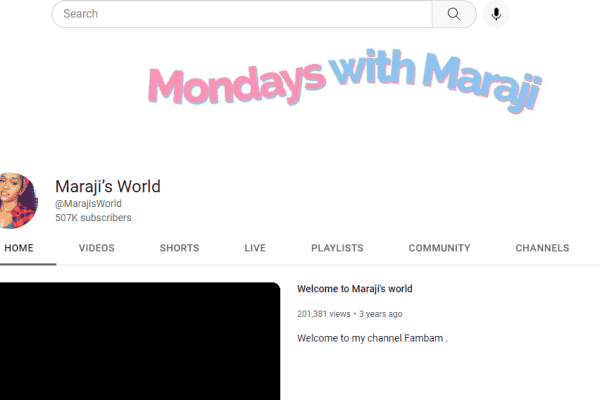Screen dimensions: 600x400
Task: Play the featured channel trailer video
Action: [140, 341]
